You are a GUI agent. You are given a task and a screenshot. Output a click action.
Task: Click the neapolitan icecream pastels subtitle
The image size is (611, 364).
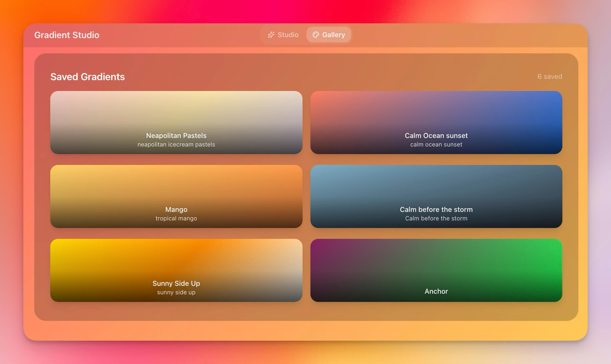(176, 144)
